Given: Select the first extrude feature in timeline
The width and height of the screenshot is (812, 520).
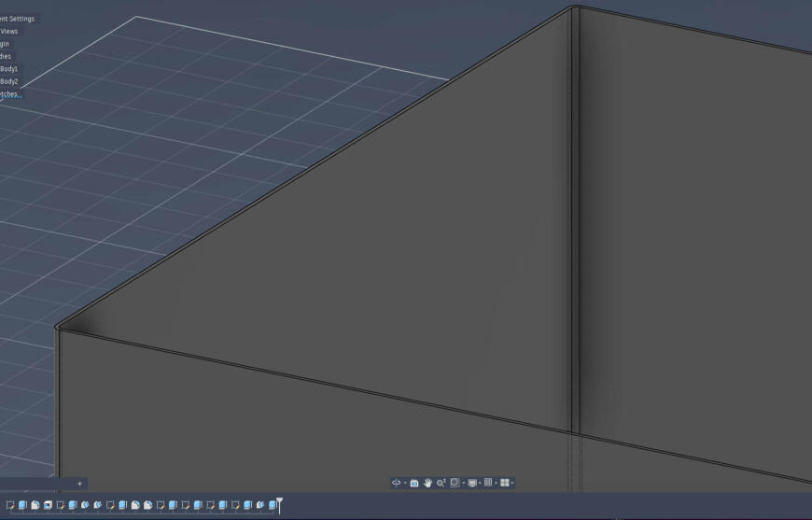Looking at the screenshot, I should coord(22,504).
